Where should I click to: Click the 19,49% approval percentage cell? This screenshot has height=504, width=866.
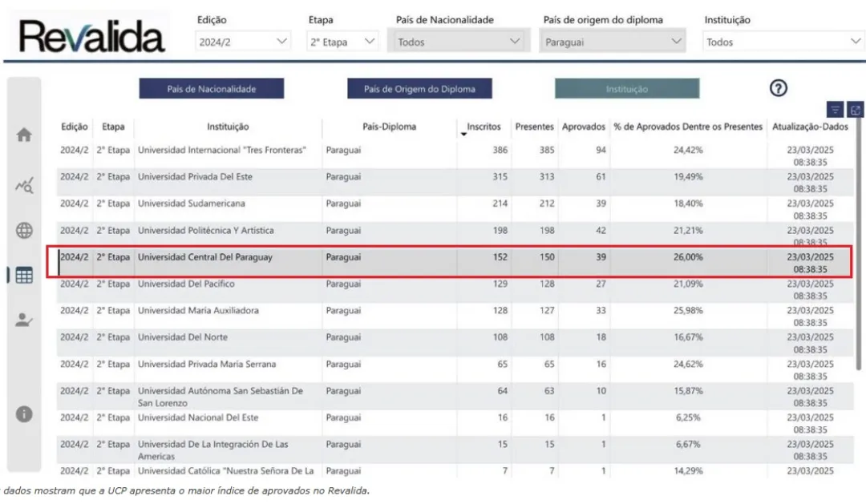point(688,176)
